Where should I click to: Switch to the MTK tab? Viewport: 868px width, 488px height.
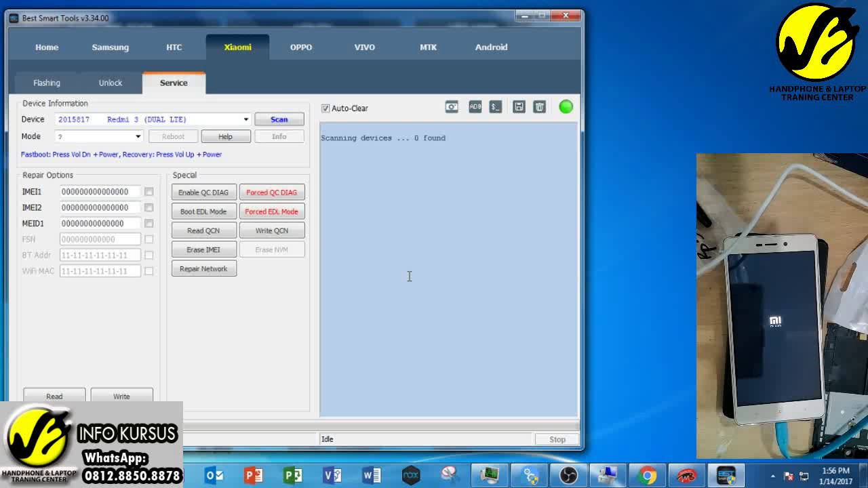click(428, 47)
